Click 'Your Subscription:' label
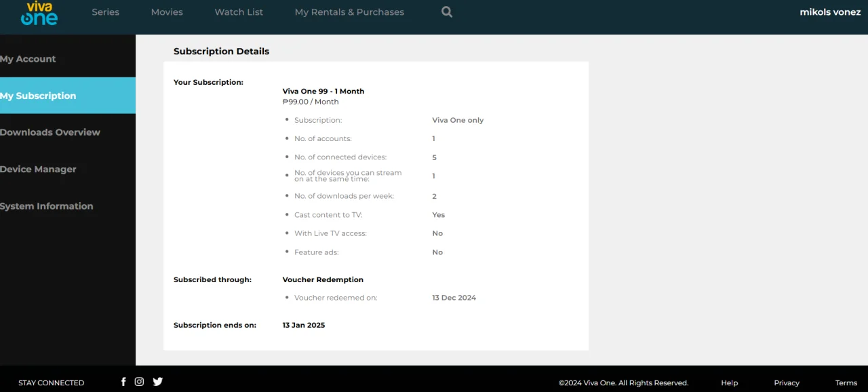The width and height of the screenshot is (868, 392). click(208, 82)
